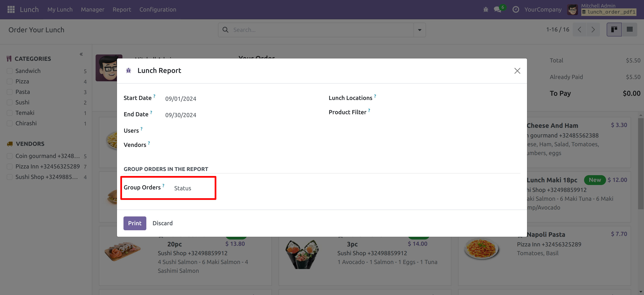Expand the search options dropdown arrow
The height and width of the screenshot is (295, 644).
pos(419,30)
